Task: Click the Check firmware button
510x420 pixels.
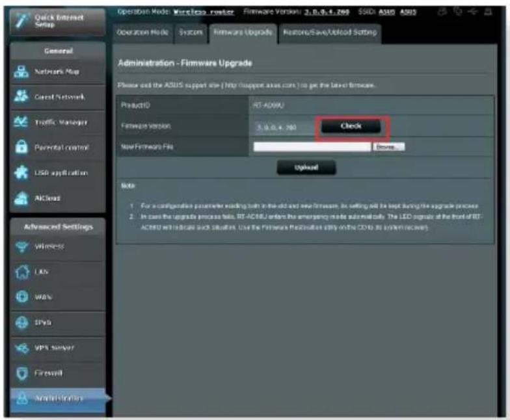Action: point(351,126)
